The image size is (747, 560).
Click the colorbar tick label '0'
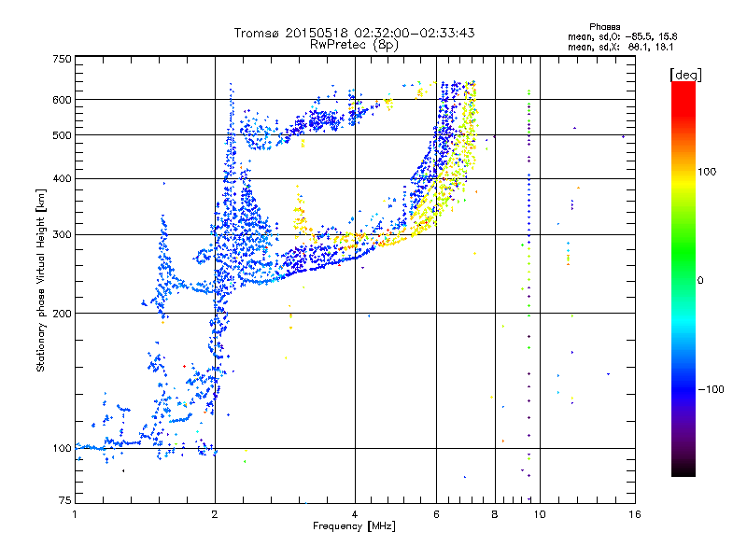[x=700, y=280]
